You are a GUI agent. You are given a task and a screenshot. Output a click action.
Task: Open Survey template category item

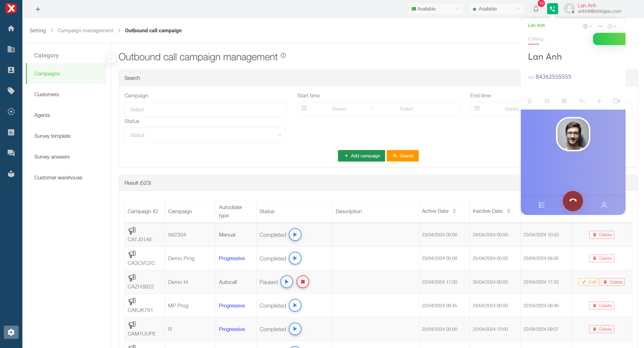[52, 136]
